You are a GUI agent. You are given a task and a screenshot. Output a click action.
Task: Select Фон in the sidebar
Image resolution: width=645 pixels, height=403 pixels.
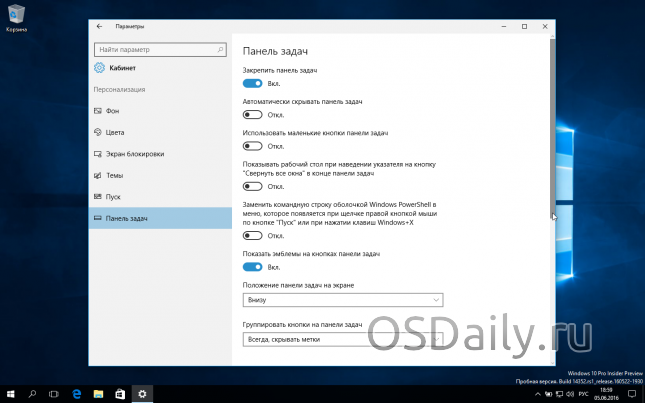(112, 110)
